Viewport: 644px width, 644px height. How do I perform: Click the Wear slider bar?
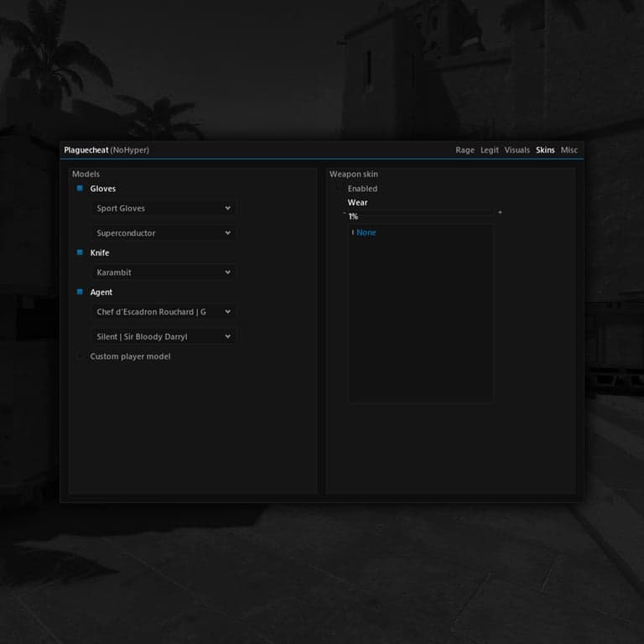(422, 213)
